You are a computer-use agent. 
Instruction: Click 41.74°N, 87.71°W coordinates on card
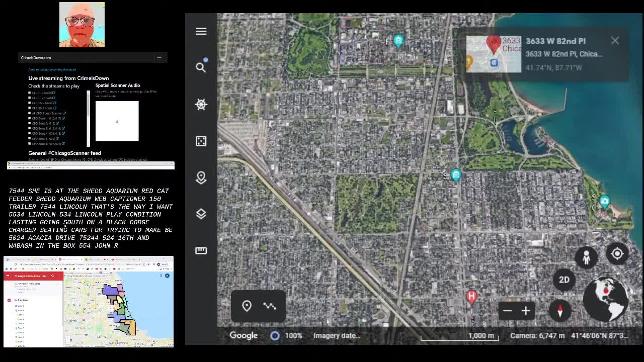pos(553,67)
